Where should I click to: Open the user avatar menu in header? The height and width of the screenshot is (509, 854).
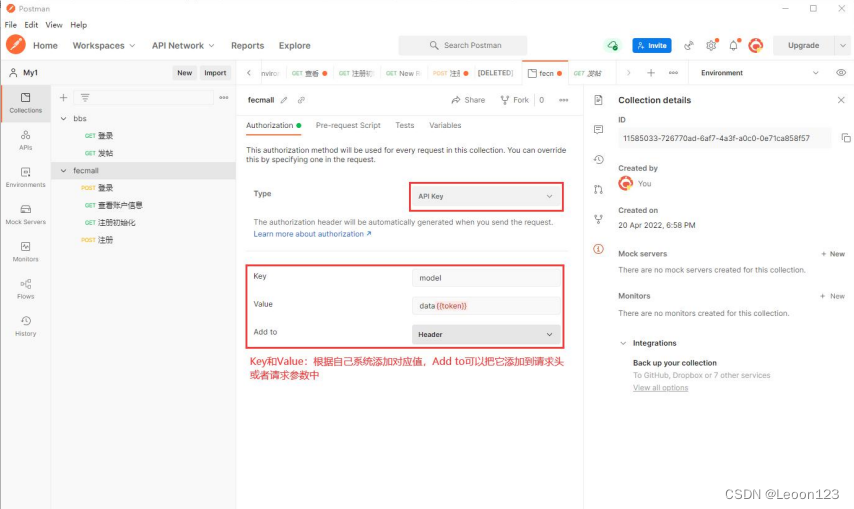point(755,45)
